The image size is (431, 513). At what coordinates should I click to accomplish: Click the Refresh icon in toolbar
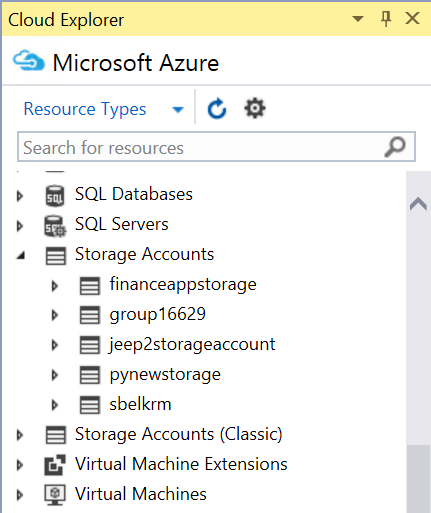tap(217, 108)
